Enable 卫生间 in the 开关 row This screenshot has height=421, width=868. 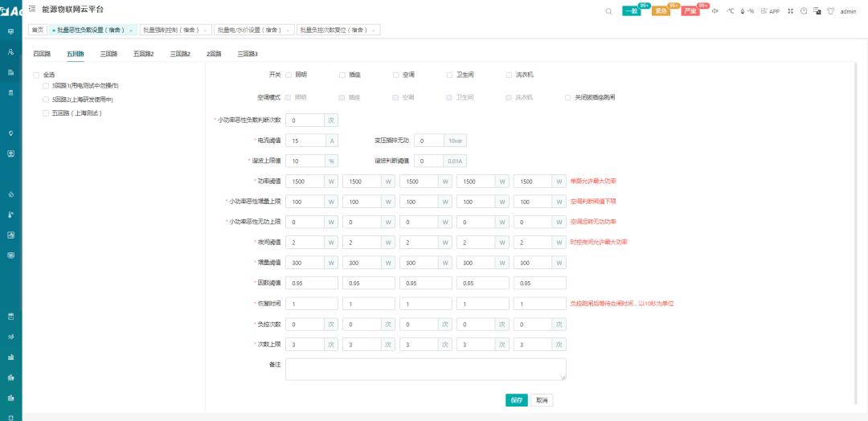(x=449, y=75)
